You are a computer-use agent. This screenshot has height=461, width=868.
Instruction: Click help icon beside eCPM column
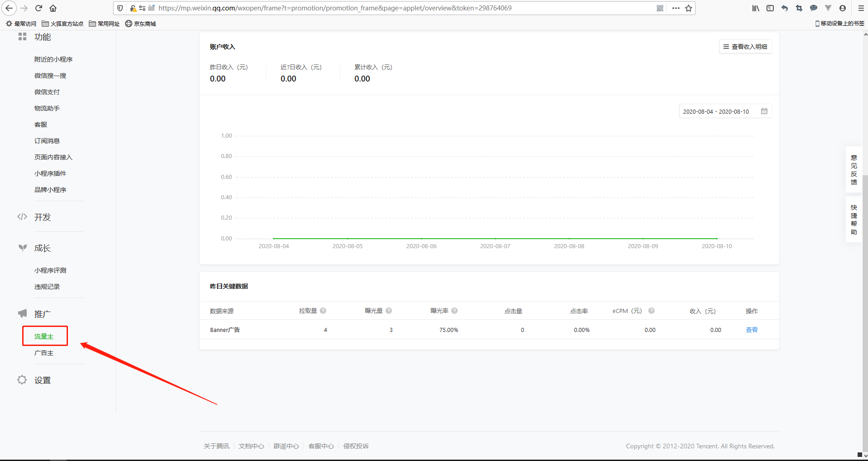pyautogui.click(x=651, y=311)
